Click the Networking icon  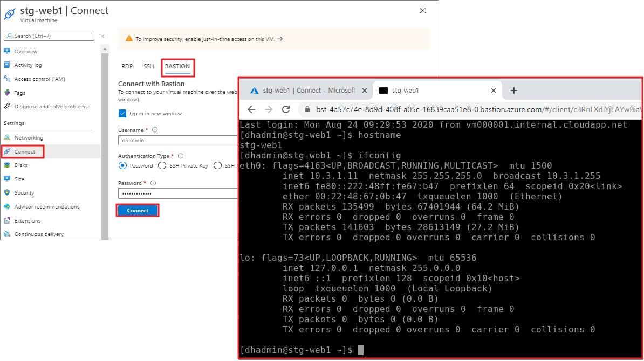(7, 137)
